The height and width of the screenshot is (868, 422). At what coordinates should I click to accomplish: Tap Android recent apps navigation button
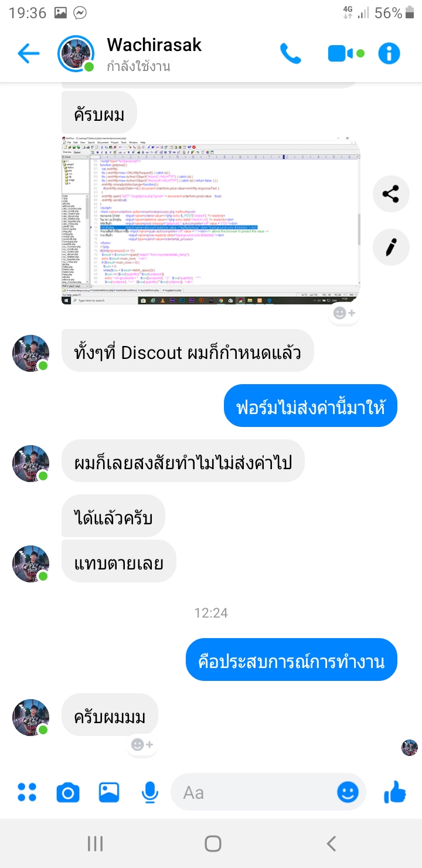coord(95,843)
